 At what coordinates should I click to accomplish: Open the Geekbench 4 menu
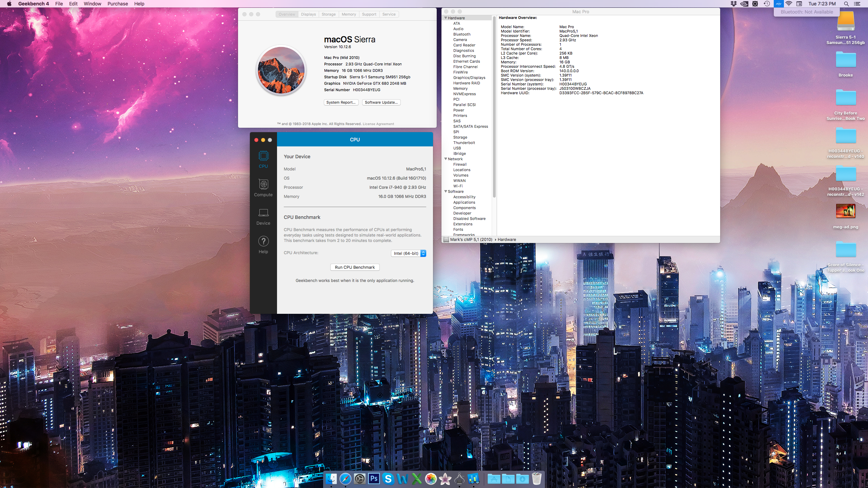coord(34,4)
